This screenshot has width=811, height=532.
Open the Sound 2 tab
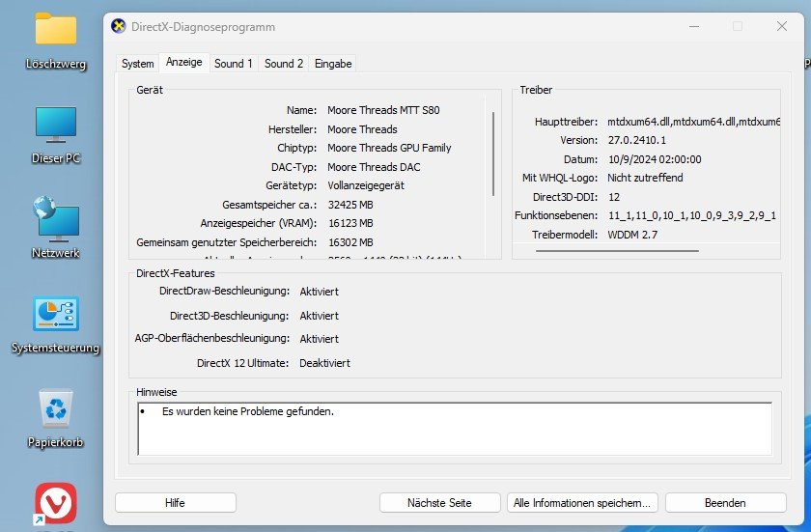pyautogui.click(x=284, y=64)
